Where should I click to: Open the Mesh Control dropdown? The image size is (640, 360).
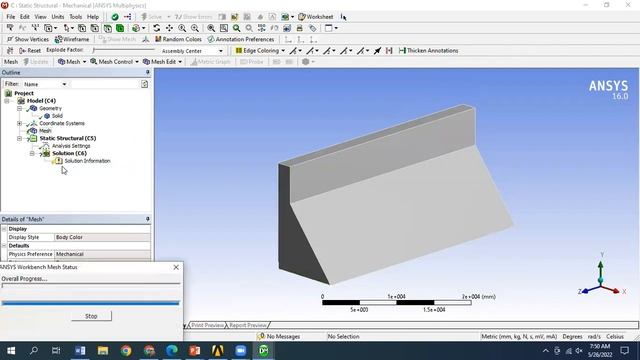pos(114,62)
